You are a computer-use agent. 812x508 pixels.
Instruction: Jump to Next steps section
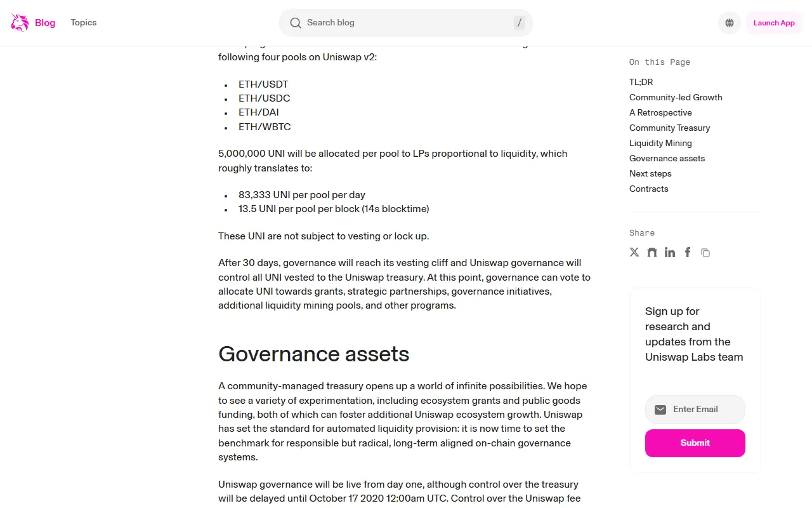point(650,173)
